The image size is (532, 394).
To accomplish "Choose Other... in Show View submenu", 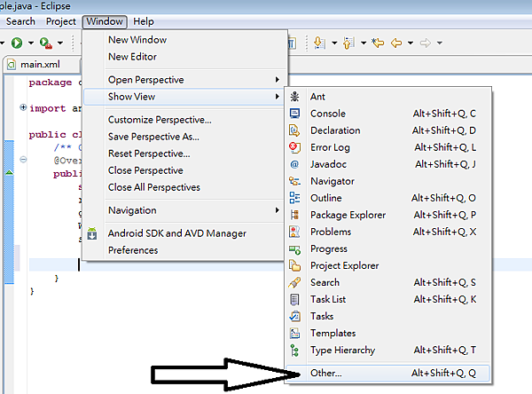I will pyautogui.click(x=387, y=374).
